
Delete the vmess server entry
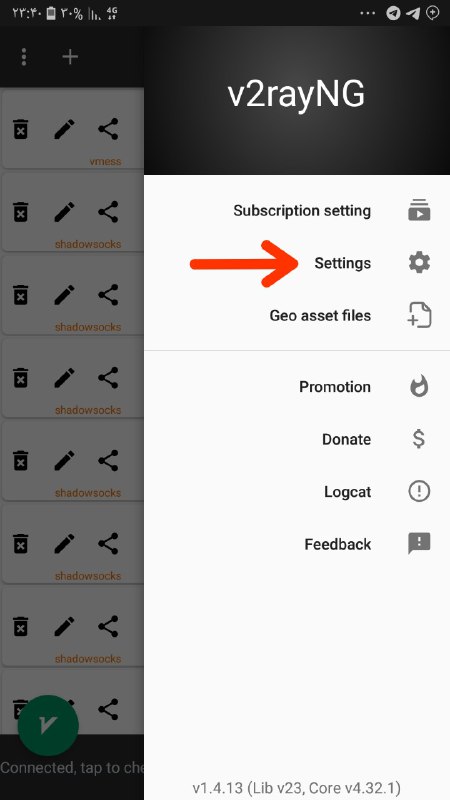[20, 129]
